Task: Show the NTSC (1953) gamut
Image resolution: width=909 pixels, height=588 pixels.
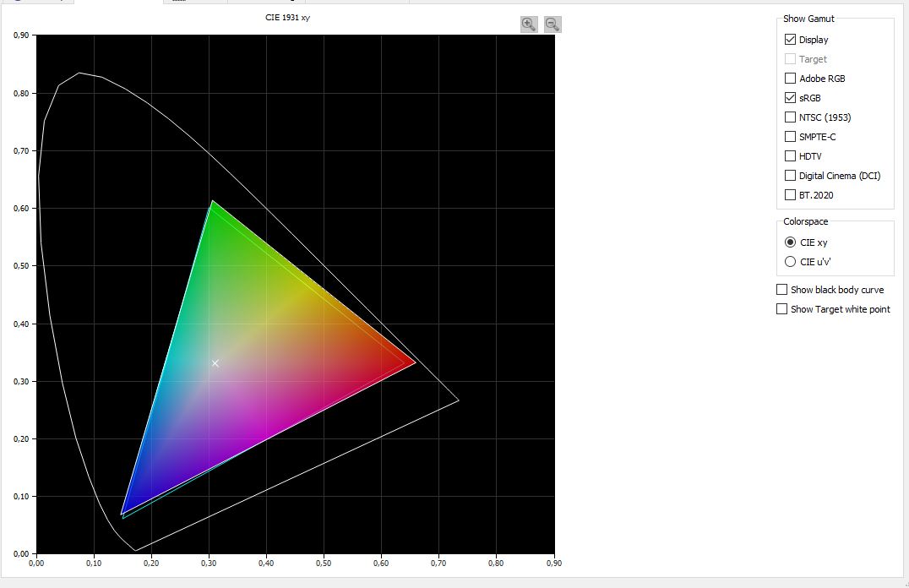Action: click(x=790, y=117)
